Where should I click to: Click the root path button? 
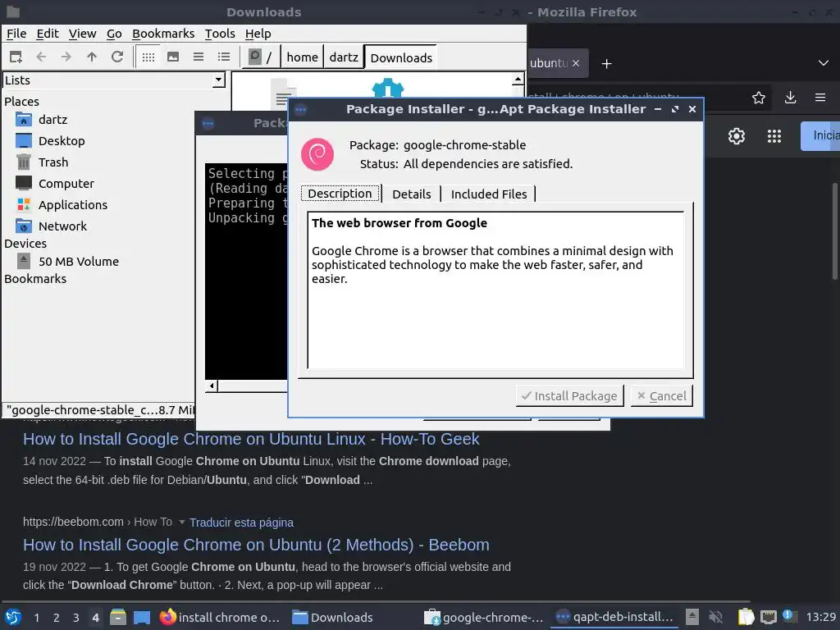[x=261, y=57]
